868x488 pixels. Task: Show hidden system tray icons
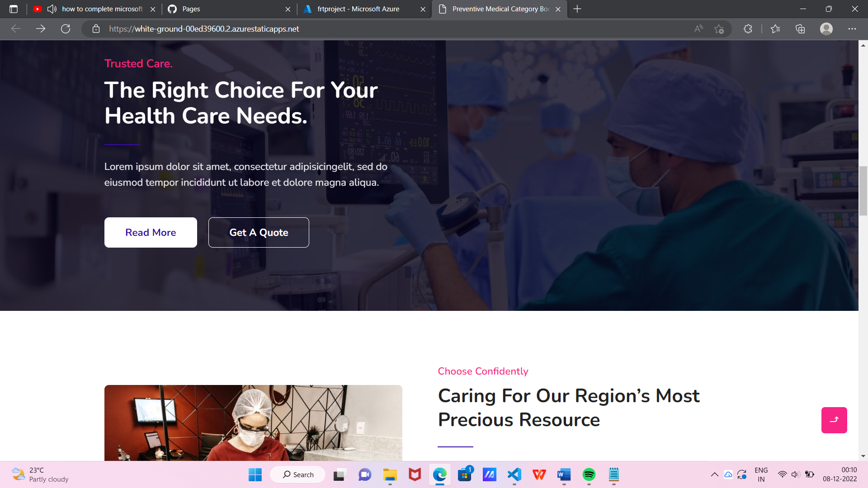pos(714,474)
